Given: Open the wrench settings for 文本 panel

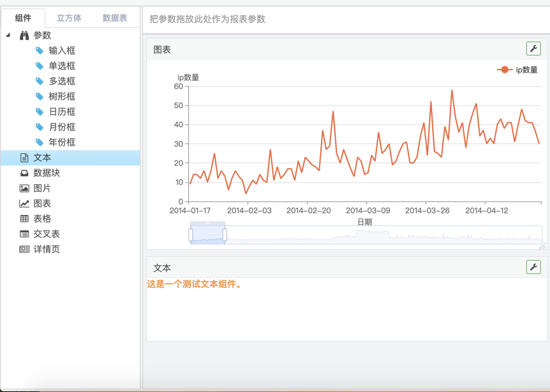Looking at the screenshot, I should pos(533,267).
